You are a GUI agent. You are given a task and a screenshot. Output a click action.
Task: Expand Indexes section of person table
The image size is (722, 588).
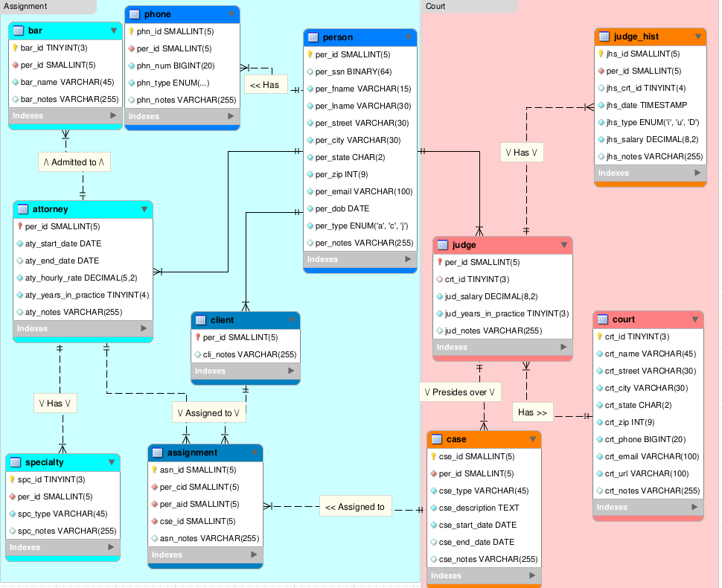[408, 259]
